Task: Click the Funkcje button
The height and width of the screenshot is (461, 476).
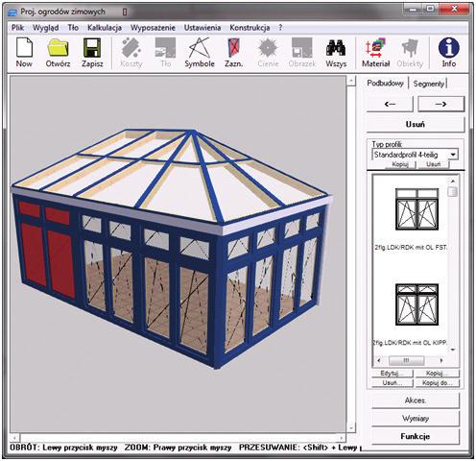Action: [416, 436]
